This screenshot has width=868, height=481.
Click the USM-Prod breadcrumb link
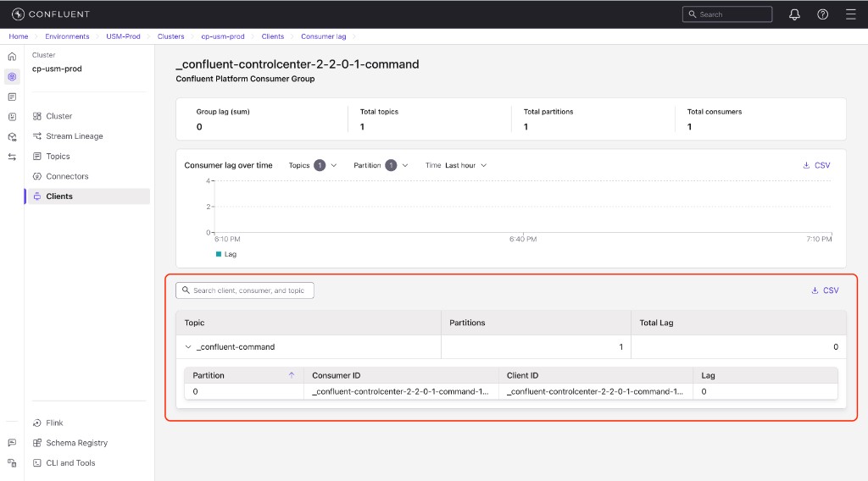pos(123,36)
